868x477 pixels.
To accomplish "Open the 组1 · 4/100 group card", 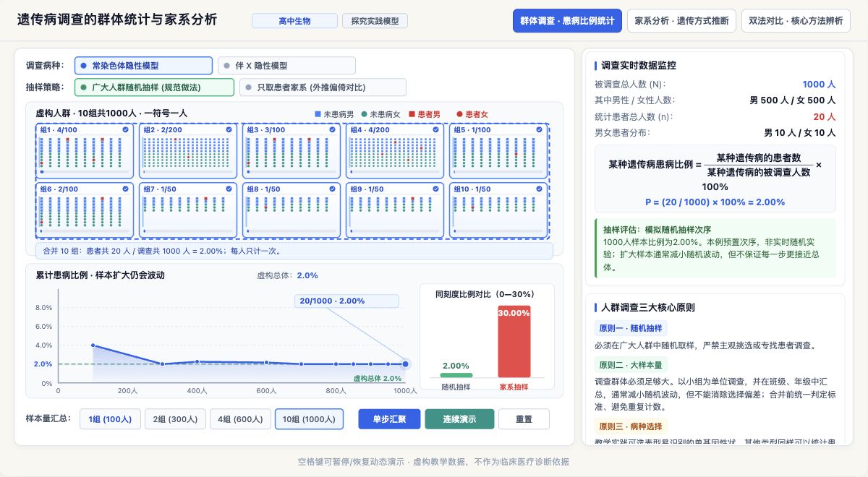I will (x=84, y=150).
